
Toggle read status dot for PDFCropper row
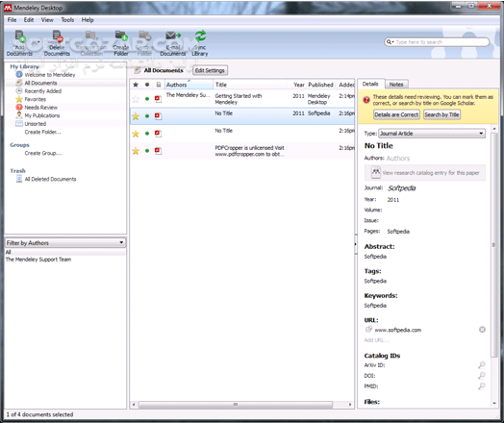[147, 151]
